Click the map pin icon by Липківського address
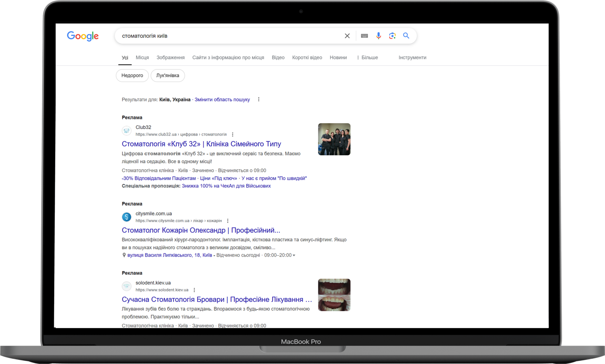The height and width of the screenshot is (364, 605). pyautogui.click(x=124, y=255)
